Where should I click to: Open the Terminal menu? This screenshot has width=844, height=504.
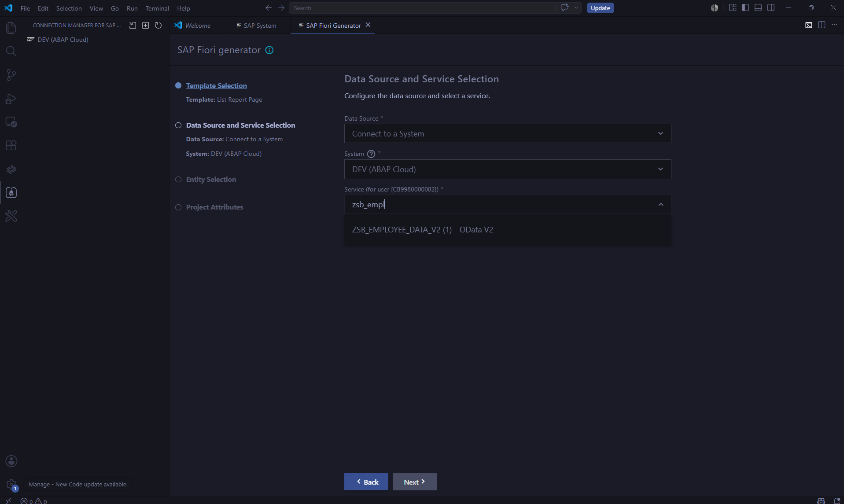coord(157,8)
